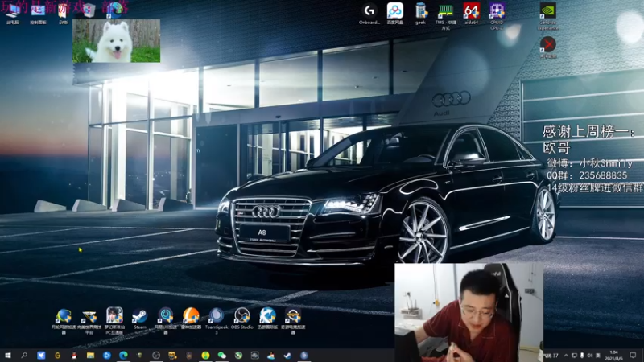Expand hidden system tray icons chevron
Viewport: 644px width, 362px height.
[x=566, y=355]
